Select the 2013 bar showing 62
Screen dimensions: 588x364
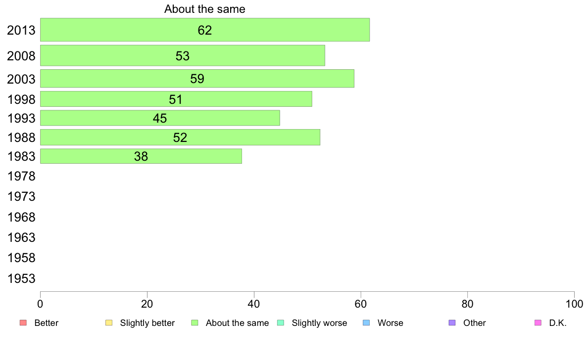205,30
